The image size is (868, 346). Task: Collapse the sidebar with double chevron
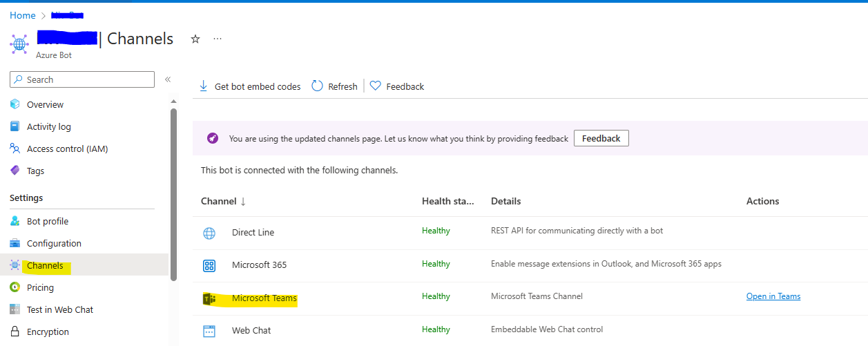click(167, 79)
